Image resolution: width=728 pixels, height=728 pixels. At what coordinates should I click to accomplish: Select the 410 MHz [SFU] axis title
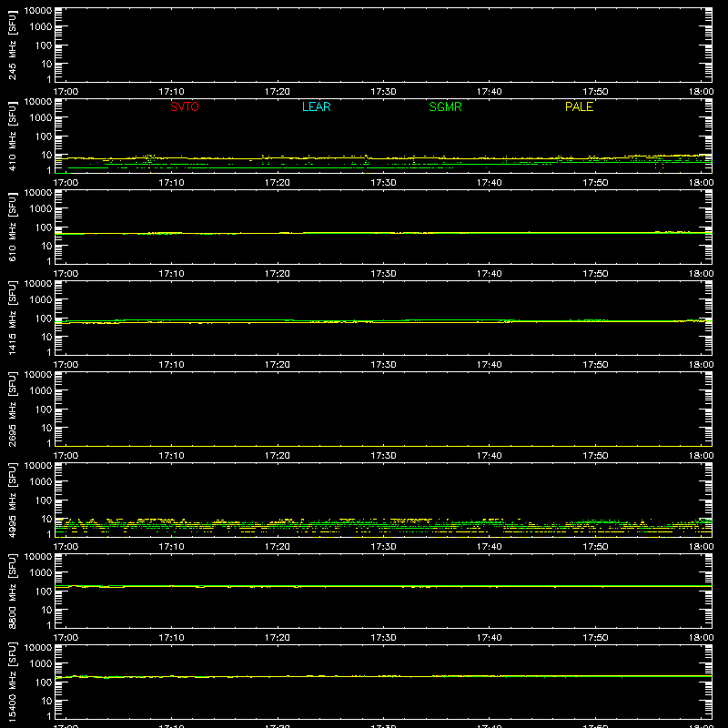[x=12, y=136]
